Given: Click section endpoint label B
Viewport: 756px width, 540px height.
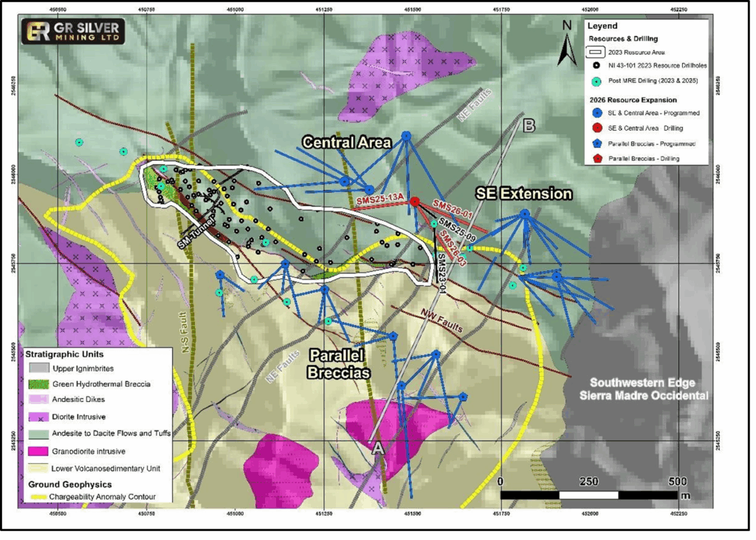Looking at the screenshot, I should tap(529, 126).
